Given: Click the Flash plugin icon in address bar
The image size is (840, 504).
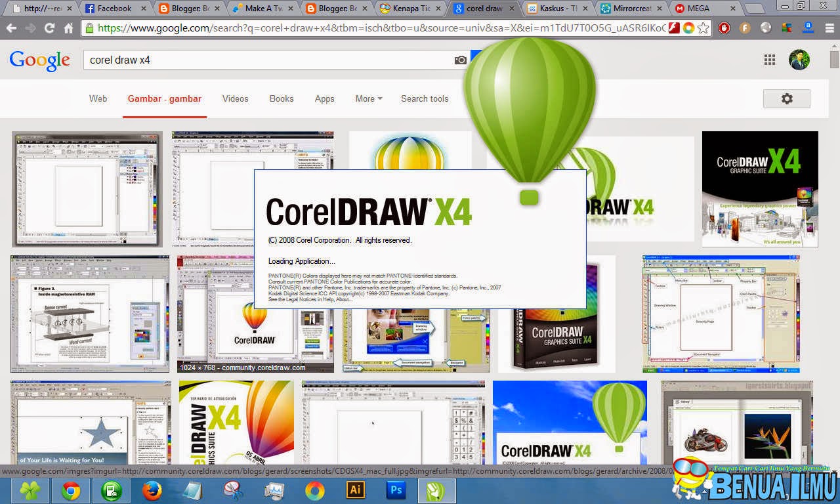Looking at the screenshot, I should coord(673,28).
